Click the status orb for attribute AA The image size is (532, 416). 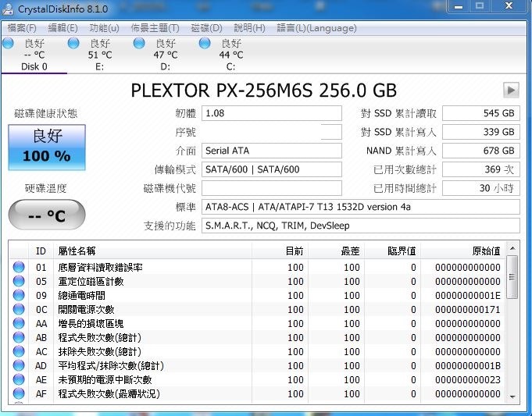coord(19,323)
